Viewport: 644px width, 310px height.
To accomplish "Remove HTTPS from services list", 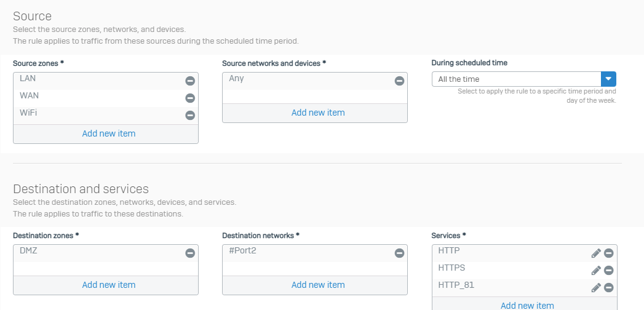I will (609, 271).
